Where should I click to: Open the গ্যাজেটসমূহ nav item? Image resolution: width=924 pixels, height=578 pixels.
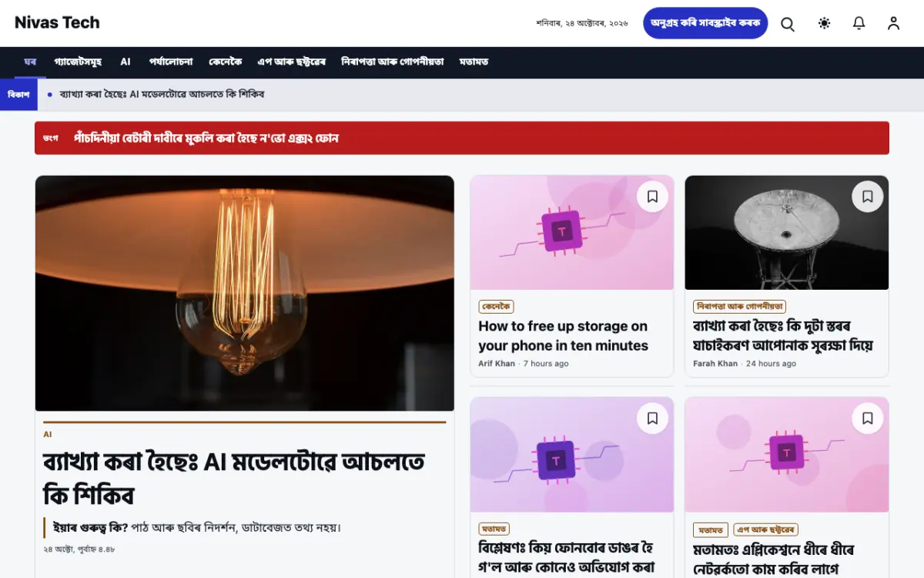[78, 62]
